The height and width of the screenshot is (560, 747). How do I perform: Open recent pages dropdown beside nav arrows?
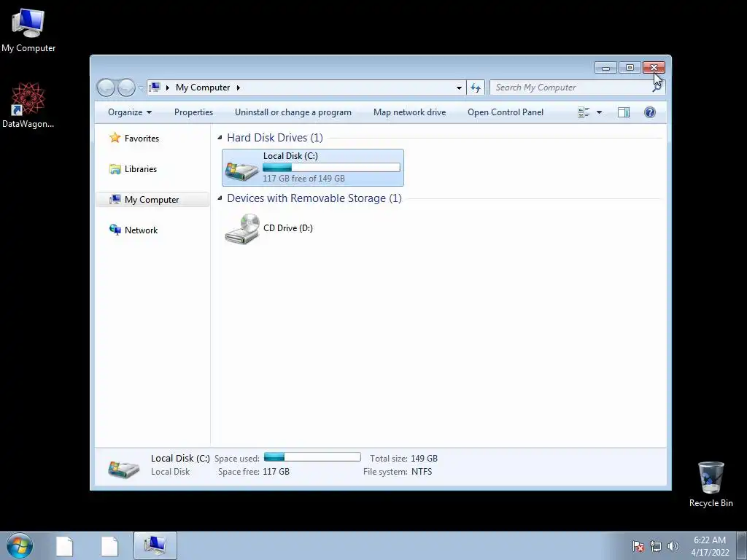click(x=141, y=87)
